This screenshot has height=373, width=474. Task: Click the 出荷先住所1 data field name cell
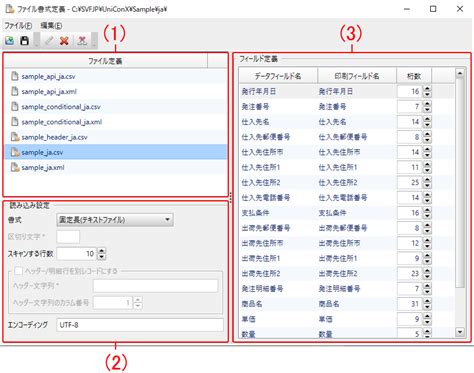coord(278,258)
